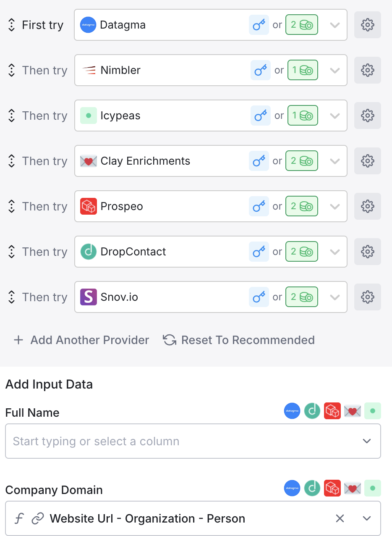This screenshot has height=536, width=392.
Task: Click the drag handle for Clay Enrichments
Action: click(x=12, y=161)
